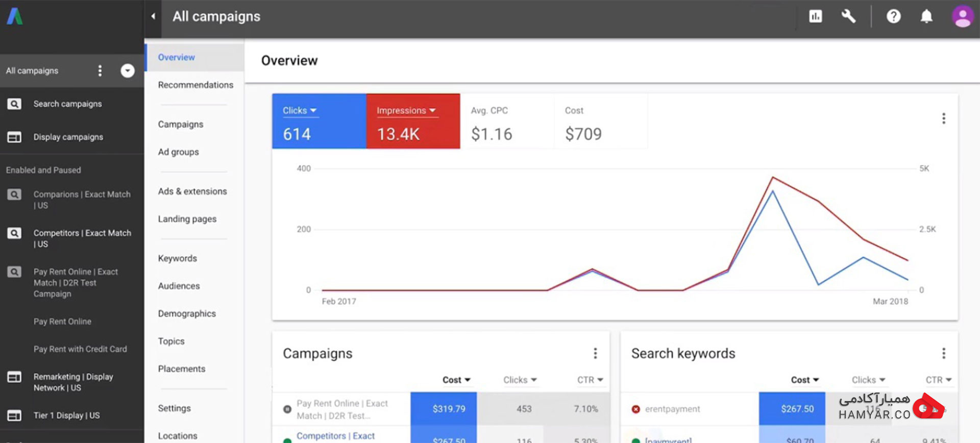Open the Search keywords card options menu
The height and width of the screenshot is (443, 980).
tap(944, 353)
